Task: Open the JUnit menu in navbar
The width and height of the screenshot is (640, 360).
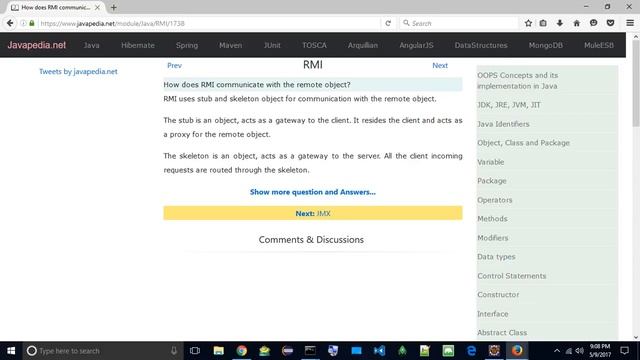Action: (272, 45)
